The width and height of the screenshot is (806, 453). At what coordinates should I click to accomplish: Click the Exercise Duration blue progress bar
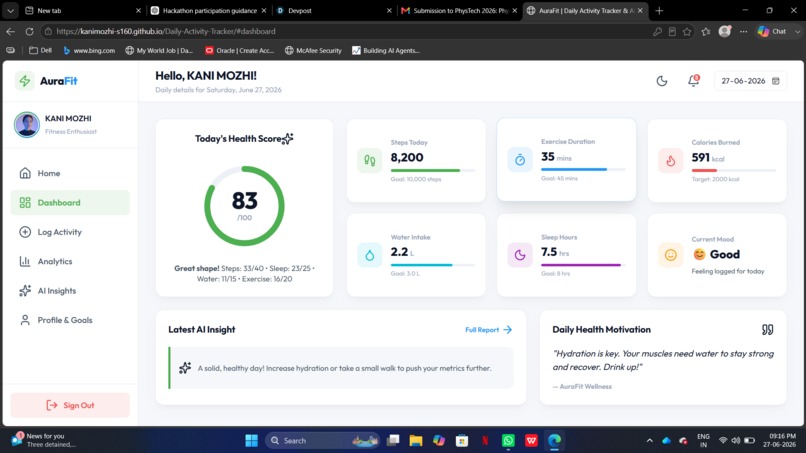583,169
